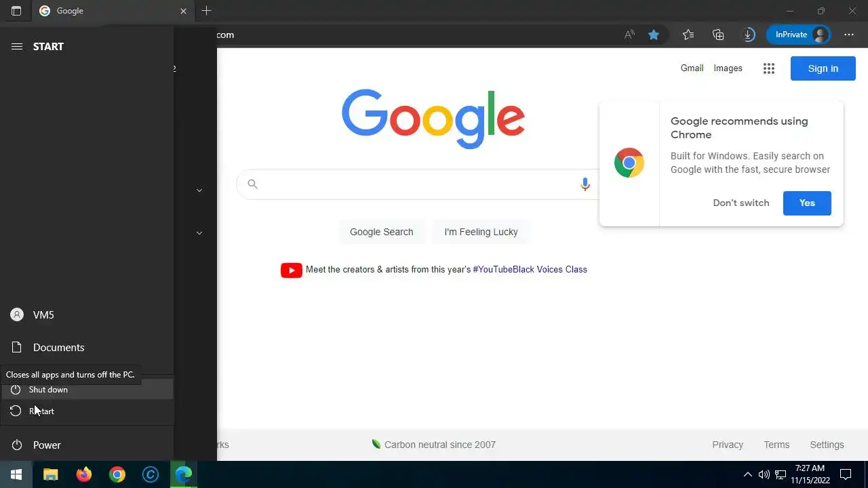Screen dimensions: 868x488
Task: Open Edge Settings and more menu
Action: tap(849, 35)
